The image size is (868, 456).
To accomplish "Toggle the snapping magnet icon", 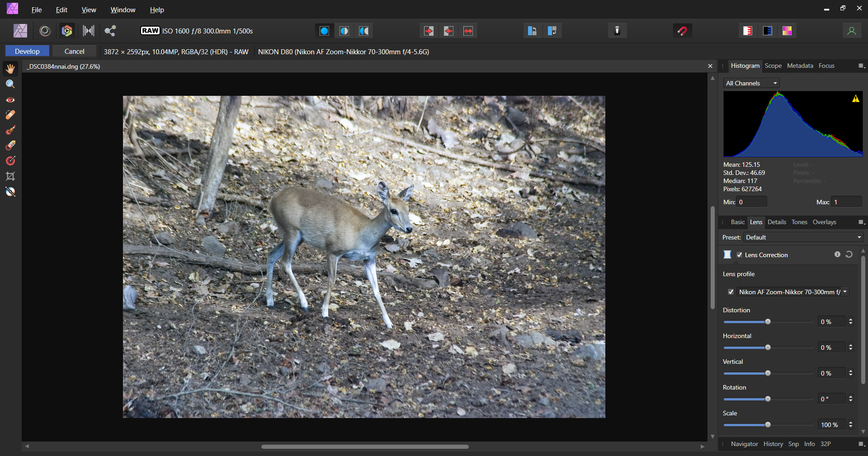I will [x=682, y=31].
